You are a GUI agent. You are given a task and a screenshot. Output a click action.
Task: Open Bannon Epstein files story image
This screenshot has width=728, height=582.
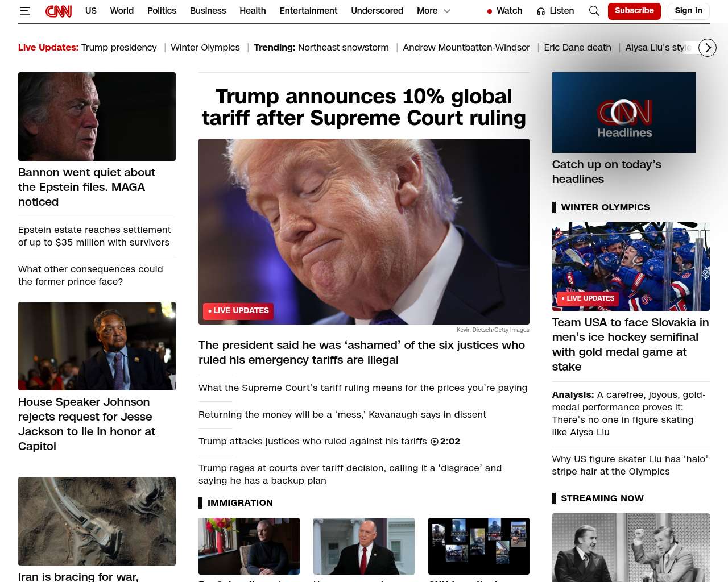point(97,117)
